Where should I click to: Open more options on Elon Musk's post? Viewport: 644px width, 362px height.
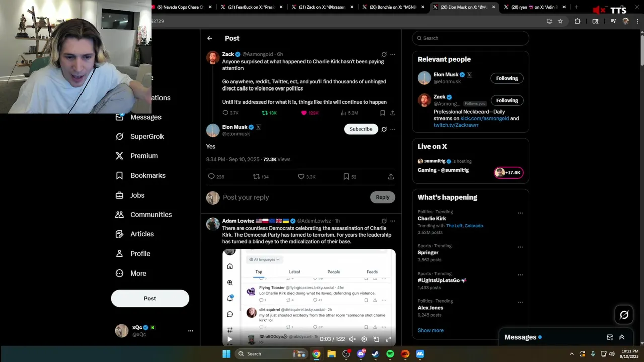393,129
